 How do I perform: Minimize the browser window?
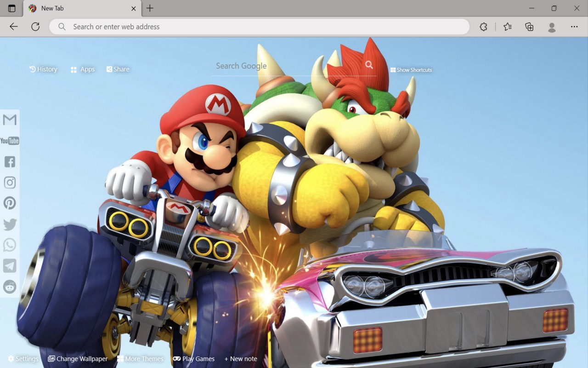531,8
